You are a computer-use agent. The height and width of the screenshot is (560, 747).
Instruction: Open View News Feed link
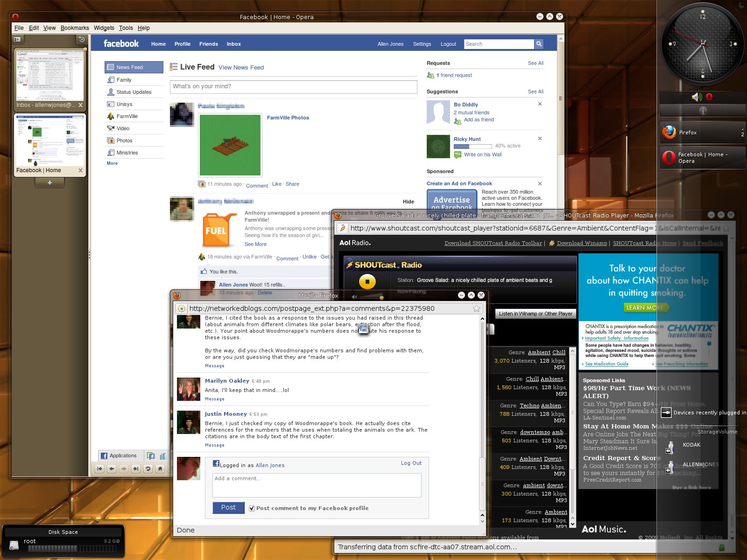click(x=241, y=68)
